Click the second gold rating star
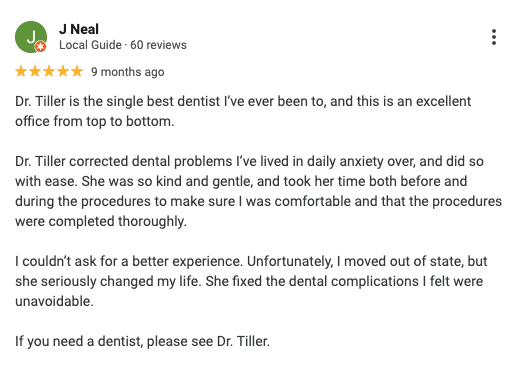The image size is (520, 365). 35,71
